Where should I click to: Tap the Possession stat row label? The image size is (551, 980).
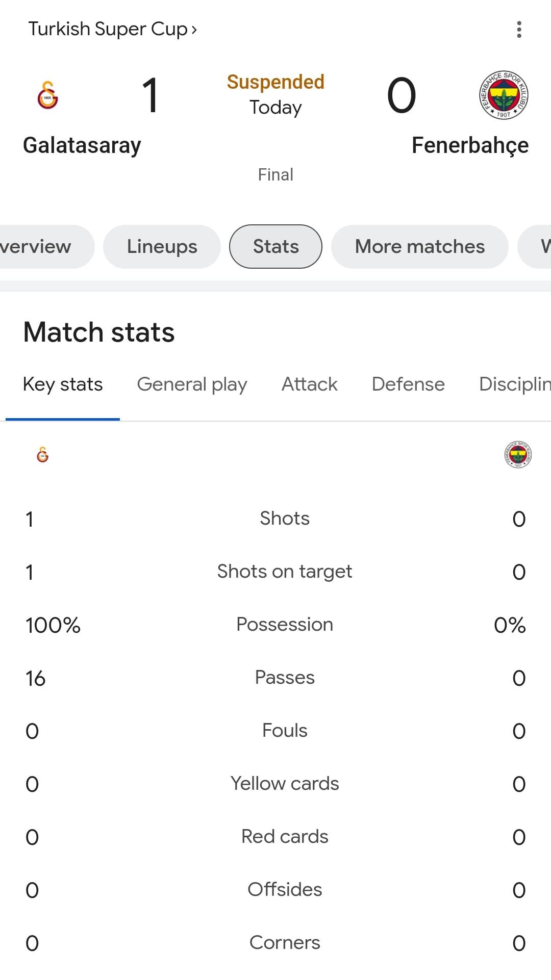(285, 625)
